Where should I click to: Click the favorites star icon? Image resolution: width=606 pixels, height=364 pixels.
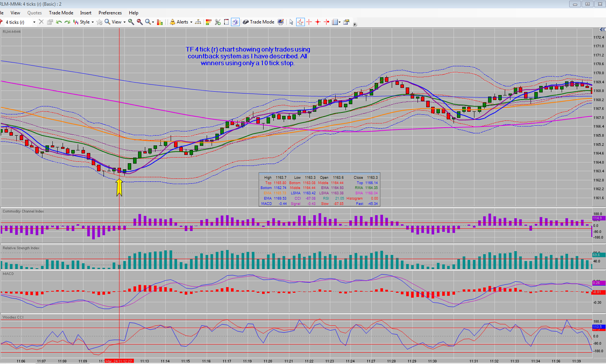pyautogui.click(x=99, y=22)
